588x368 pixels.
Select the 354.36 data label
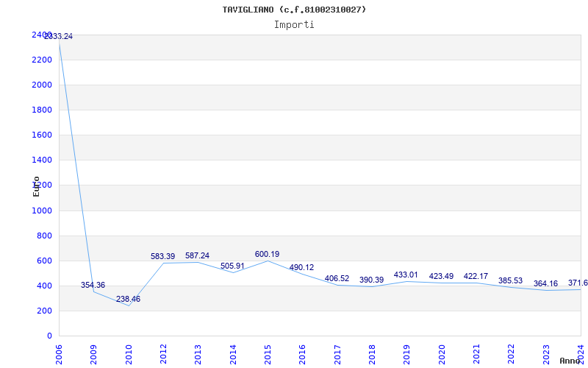pyautogui.click(x=93, y=285)
